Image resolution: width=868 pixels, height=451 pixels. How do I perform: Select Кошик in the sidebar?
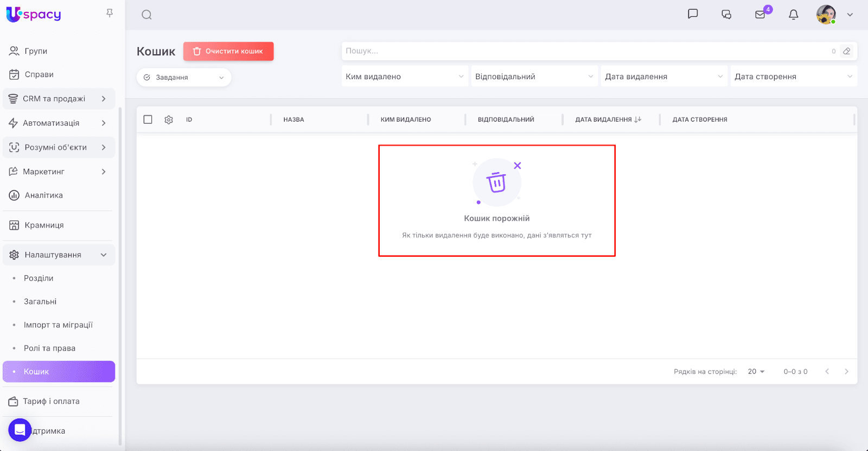(59, 372)
